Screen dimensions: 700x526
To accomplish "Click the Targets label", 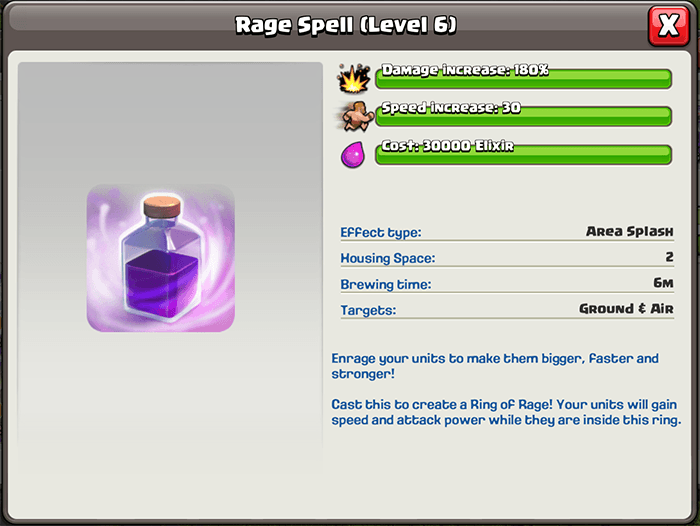I will click(x=368, y=310).
